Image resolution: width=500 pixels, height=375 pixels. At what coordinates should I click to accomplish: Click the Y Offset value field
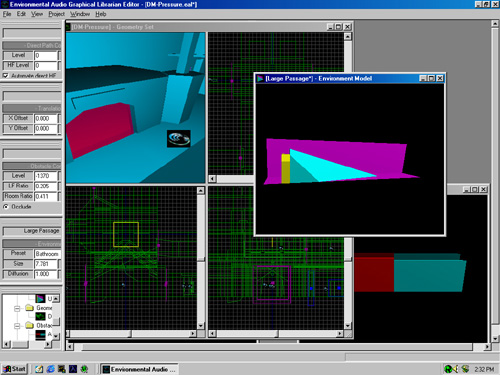click(46, 128)
